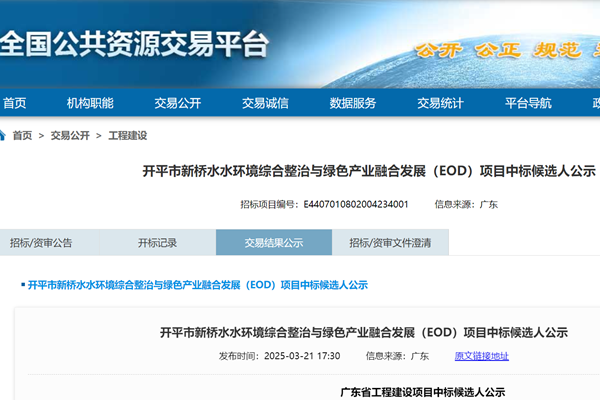
Task: Click the home icon in the breadcrumb
Action: [3, 135]
